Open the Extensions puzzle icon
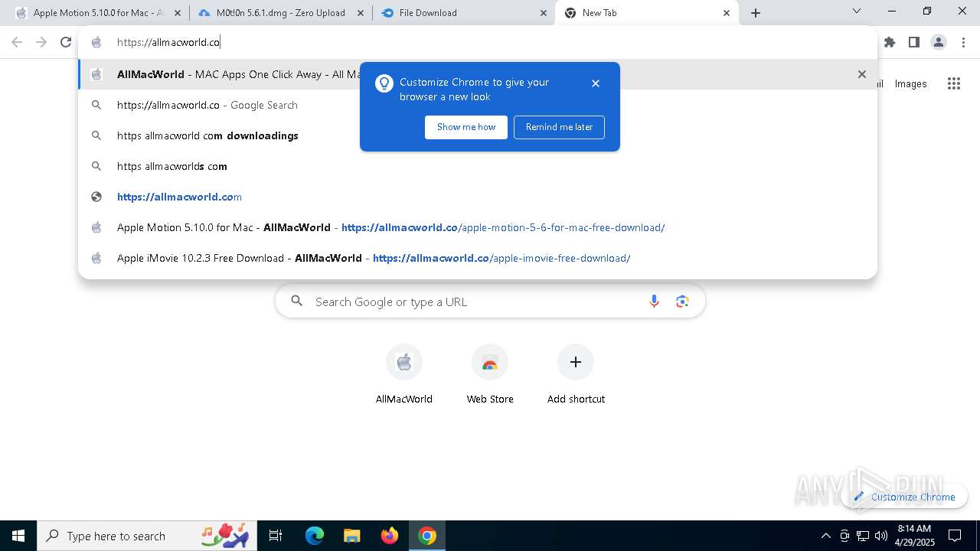This screenshot has height=551, width=980. [890, 43]
